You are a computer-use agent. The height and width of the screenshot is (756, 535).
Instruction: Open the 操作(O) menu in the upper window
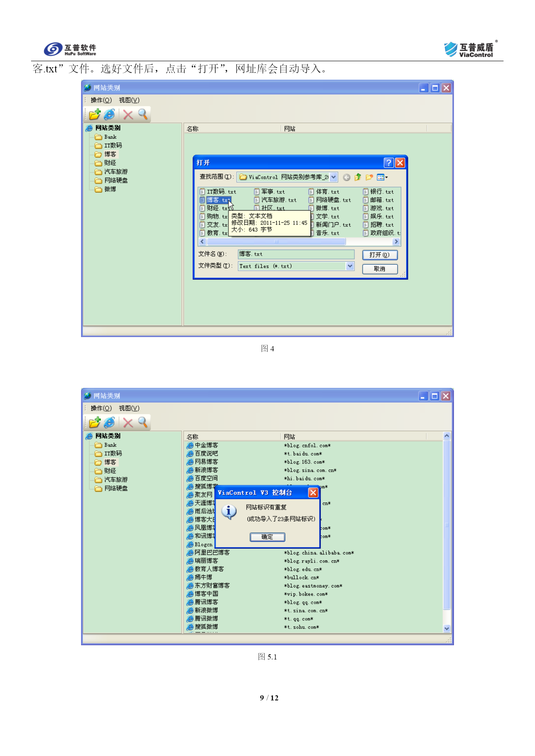pos(101,100)
